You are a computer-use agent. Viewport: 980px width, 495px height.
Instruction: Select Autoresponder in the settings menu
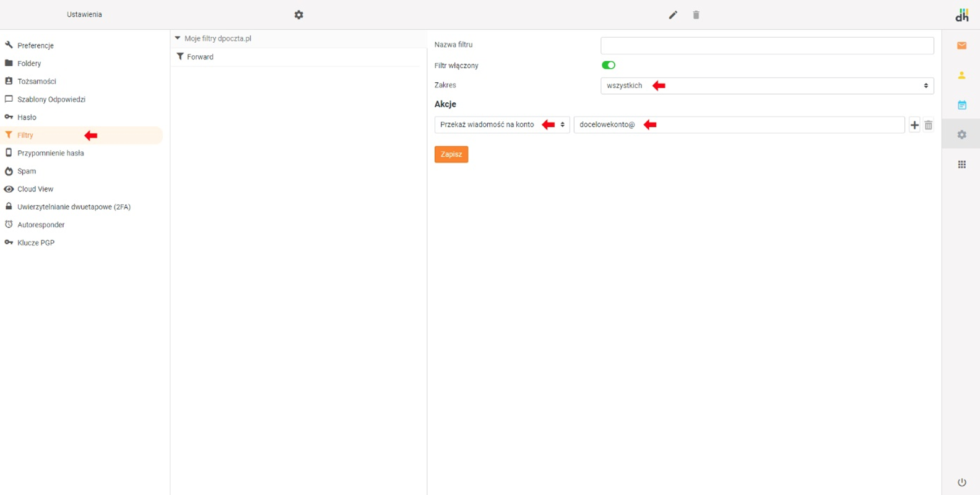[x=41, y=225]
